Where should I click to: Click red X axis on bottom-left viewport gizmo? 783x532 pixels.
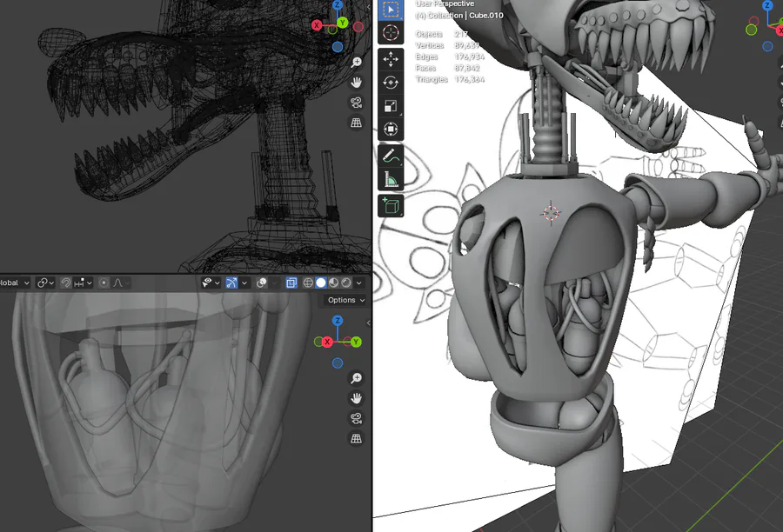[327, 342]
